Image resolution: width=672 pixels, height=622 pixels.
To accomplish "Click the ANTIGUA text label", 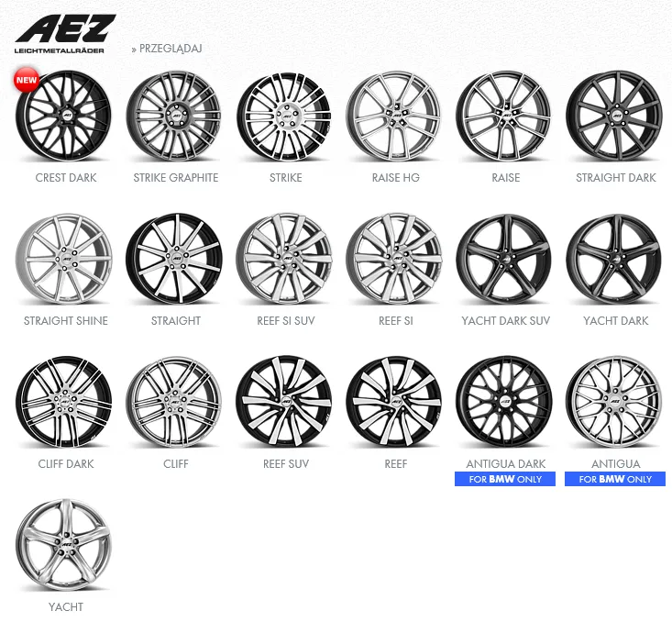I will (616, 463).
